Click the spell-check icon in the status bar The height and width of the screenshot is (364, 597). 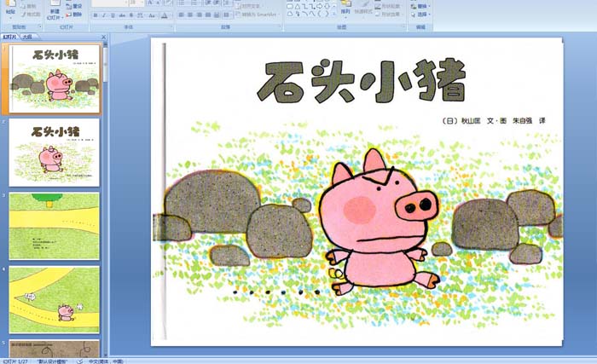click(x=79, y=361)
